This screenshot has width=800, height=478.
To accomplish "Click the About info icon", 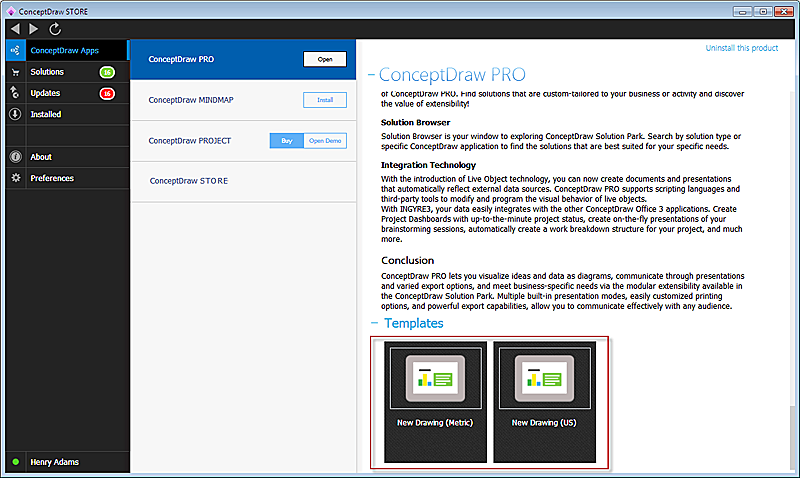I will point(15,157).
